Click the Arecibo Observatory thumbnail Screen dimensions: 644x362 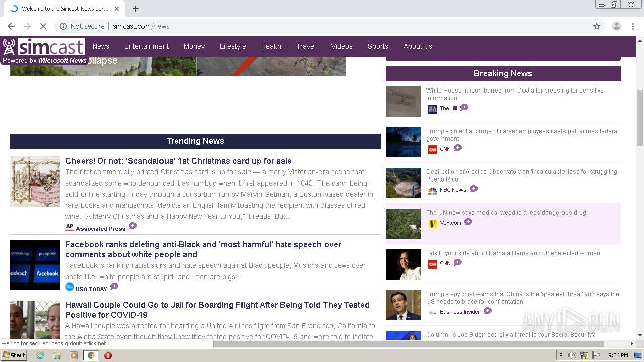(x=404, y=183)
